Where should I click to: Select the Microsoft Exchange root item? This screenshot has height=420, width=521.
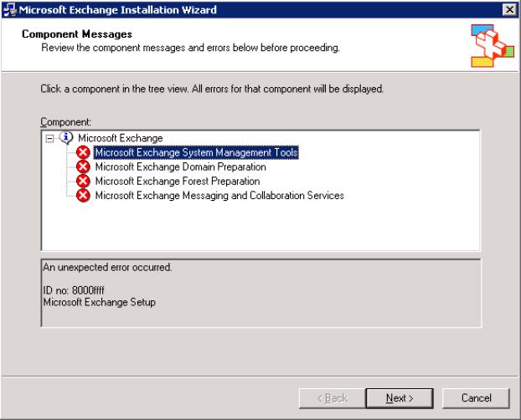click(x=121, y=138)
